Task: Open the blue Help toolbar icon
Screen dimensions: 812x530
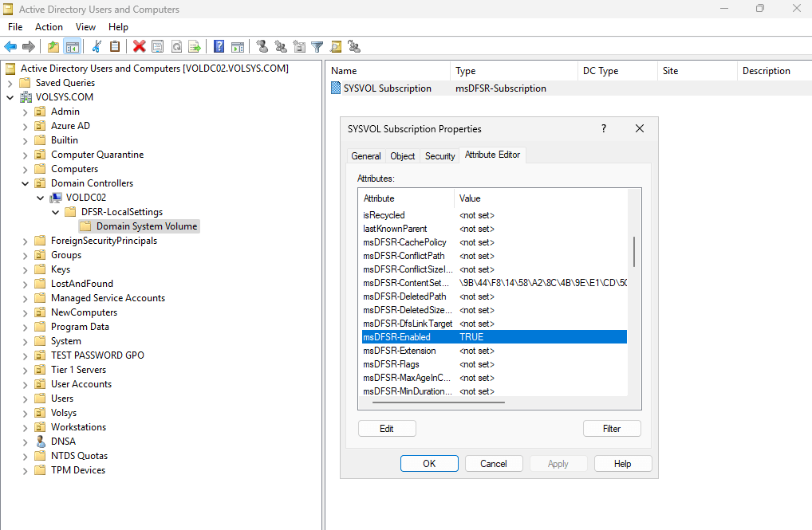Action: [219, 47]
